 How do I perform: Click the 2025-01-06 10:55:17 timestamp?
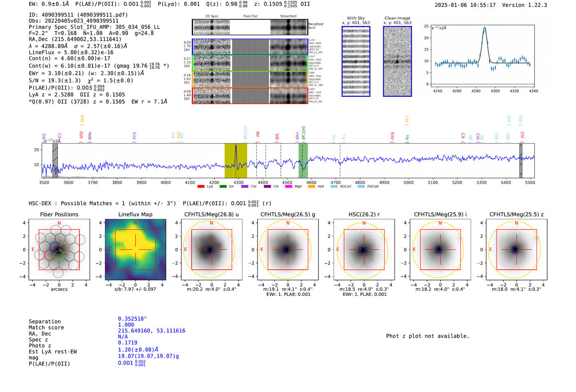coord(465,5)
